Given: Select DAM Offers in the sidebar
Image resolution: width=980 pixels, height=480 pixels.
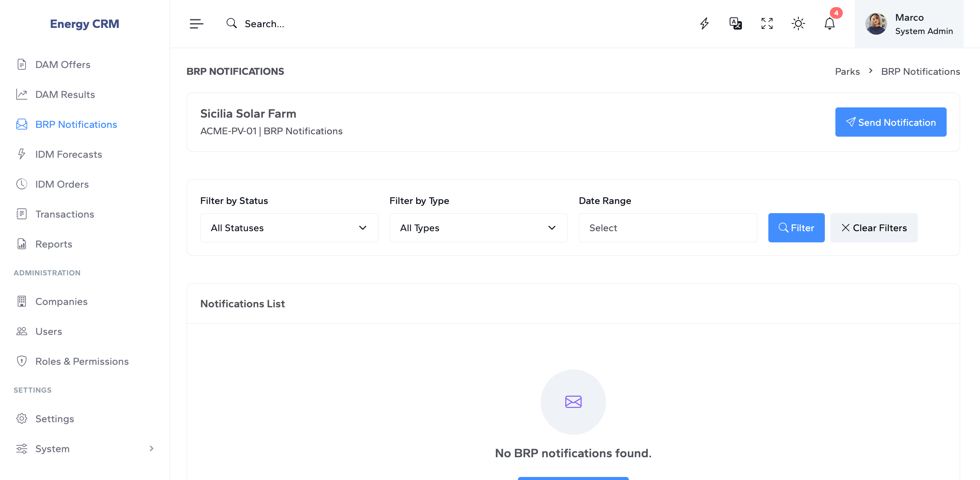Looking at the screenshot, I should (63, 64).
